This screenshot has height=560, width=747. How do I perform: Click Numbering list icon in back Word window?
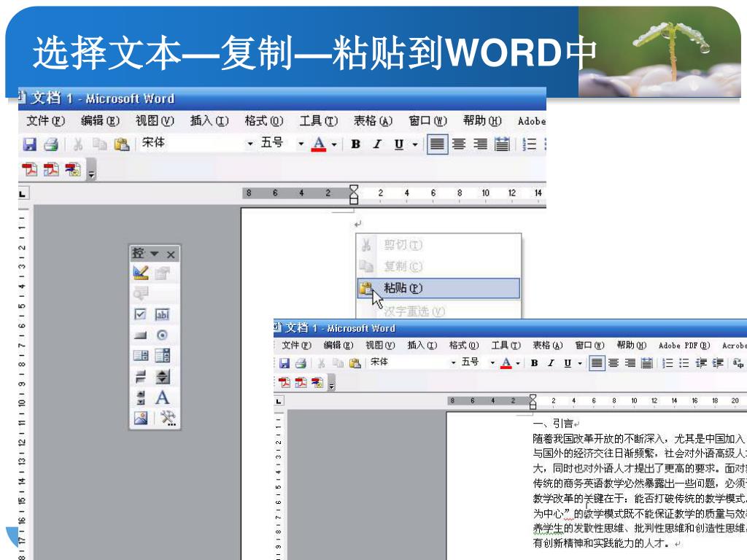coord(529,144)
